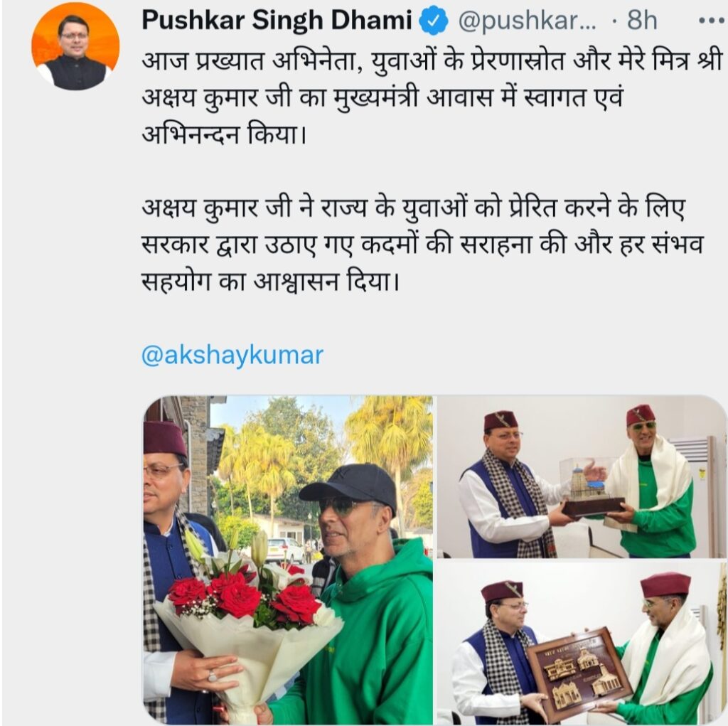Screen dimensions: 728x726
Task: Open the Pushkar Singh Dhami display name
Action: point(277,21)
